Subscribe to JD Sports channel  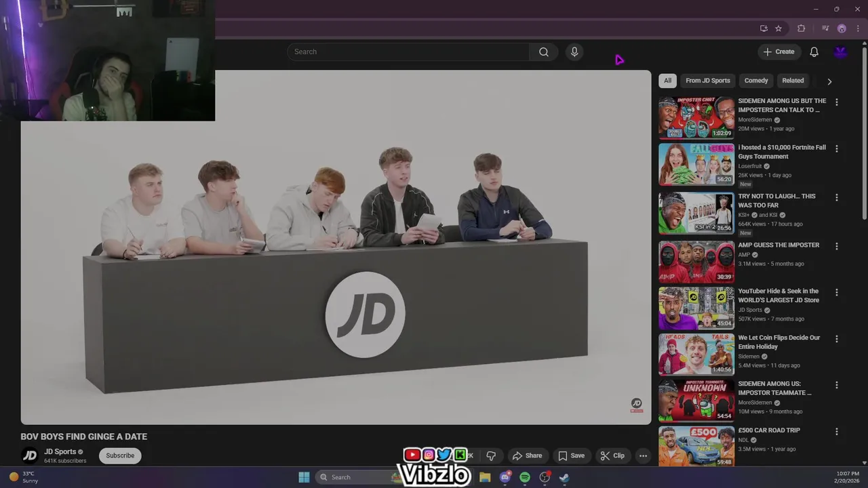[x=120, y=455]
